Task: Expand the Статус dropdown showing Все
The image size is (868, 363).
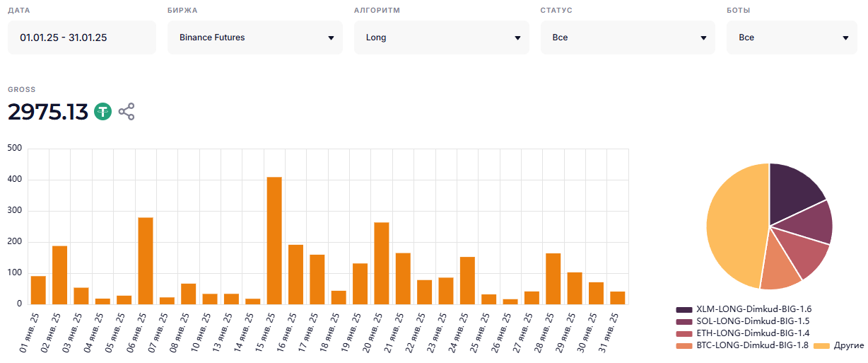Action: [627, 38]
